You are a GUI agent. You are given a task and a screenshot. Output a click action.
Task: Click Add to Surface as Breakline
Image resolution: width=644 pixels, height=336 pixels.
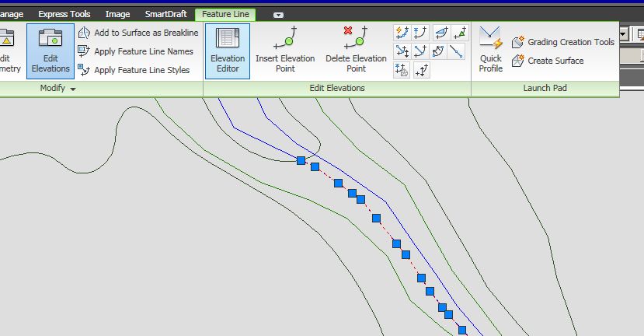pyautogui.click(x=138, y=33)
